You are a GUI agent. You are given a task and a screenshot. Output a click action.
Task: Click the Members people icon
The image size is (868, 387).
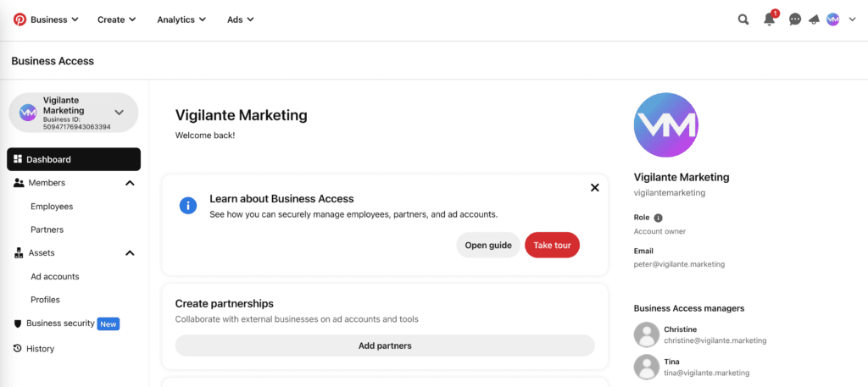(x=19, y=183)
